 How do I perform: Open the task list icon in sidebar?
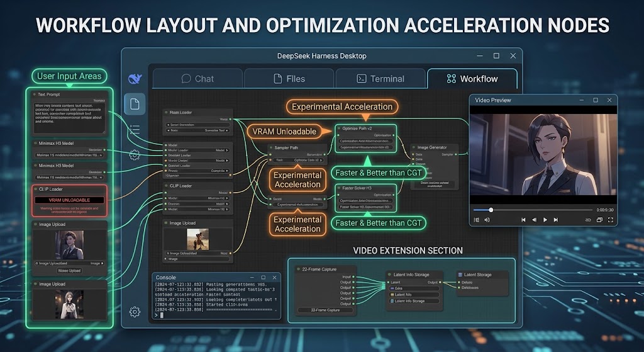pos(135,130)
